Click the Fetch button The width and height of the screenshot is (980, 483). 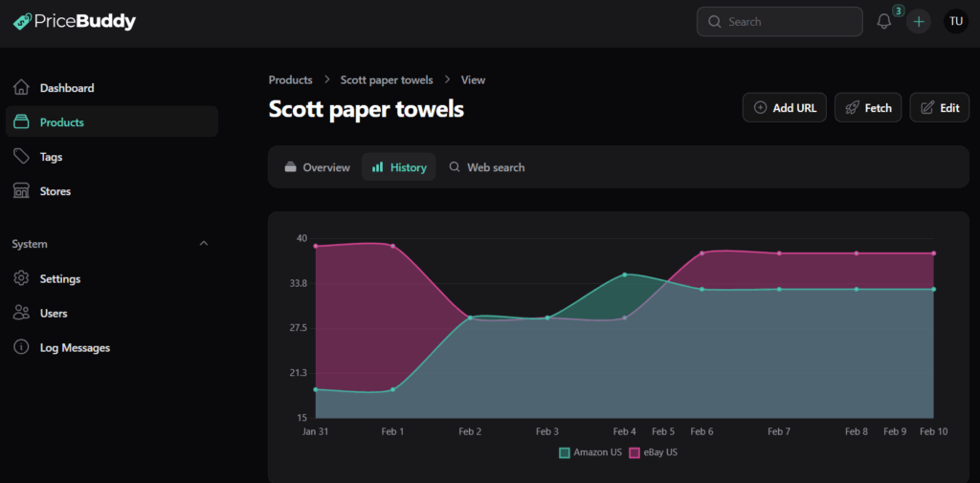(867, 108)
